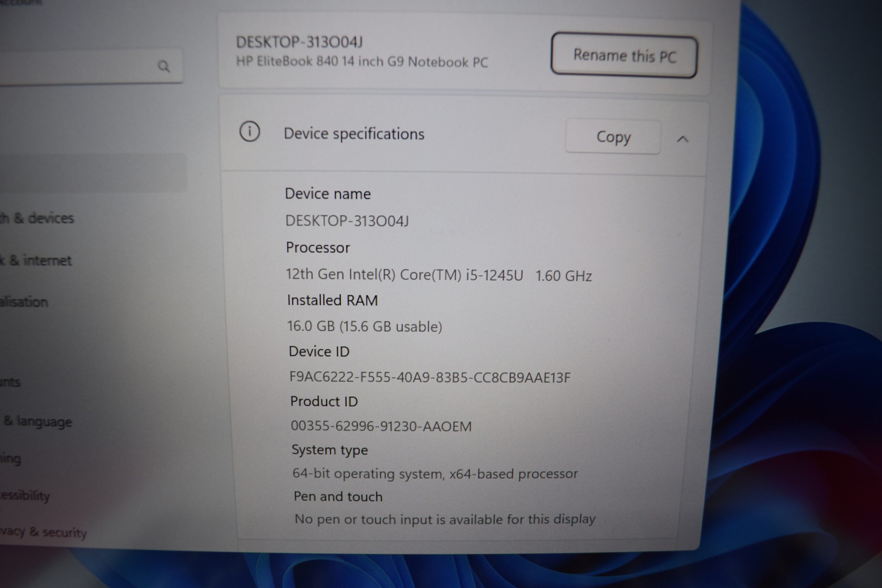This screenshot has height=588, width=882.
Task: Select the highlighted sidebar entry
Action: 93,173
